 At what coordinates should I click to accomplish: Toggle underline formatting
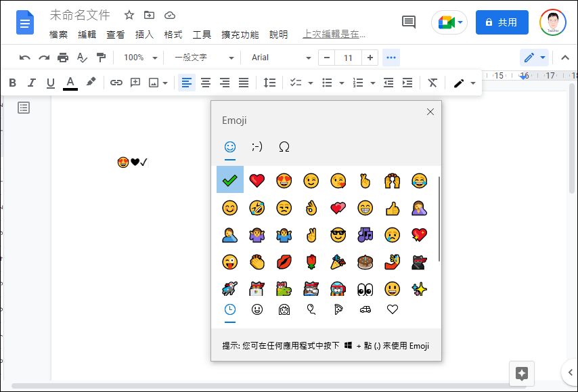(x=50, y=83)
